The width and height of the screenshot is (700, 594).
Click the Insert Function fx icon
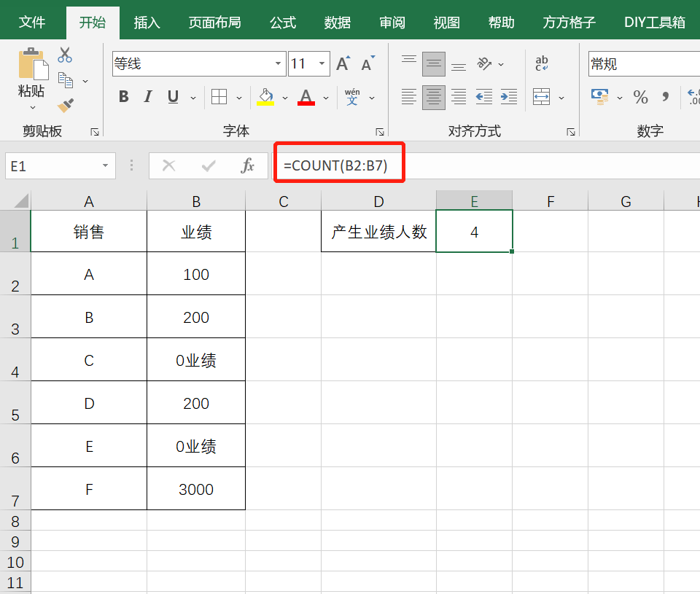click(x=247, y=166)
